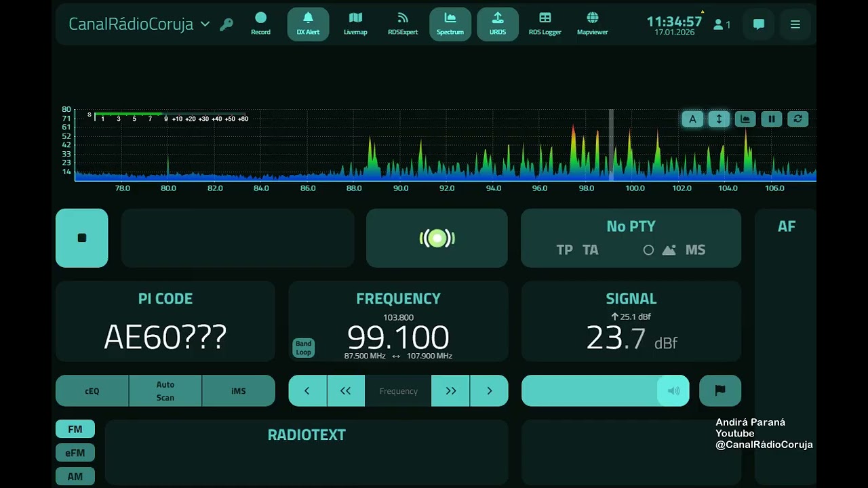Open the Mapviewer globe
Viewport: 868px width, 488px height.
click(593, 24)
